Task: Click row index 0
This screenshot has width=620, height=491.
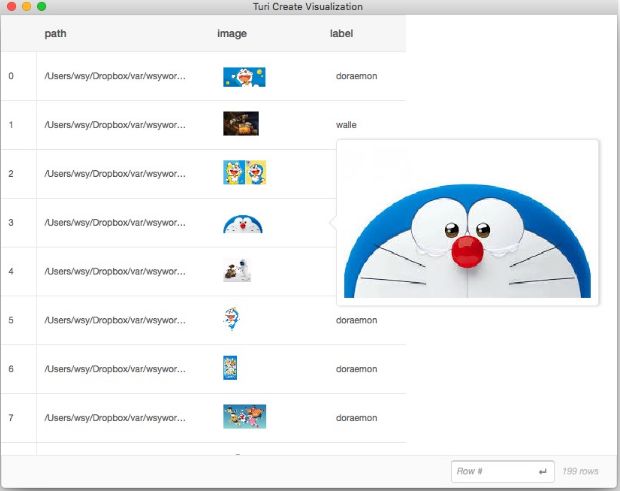Action: [11, 76]
